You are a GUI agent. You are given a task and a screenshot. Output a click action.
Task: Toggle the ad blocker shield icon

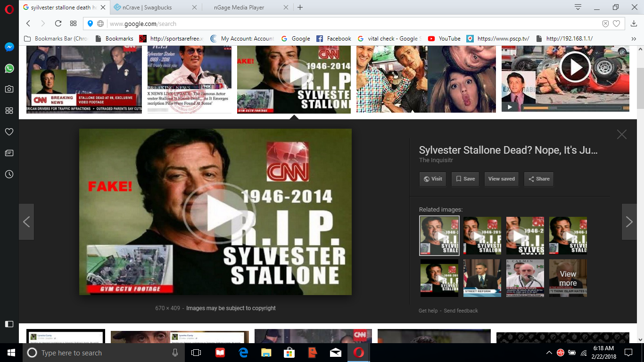pyautogui.click(x=606, y=24)
